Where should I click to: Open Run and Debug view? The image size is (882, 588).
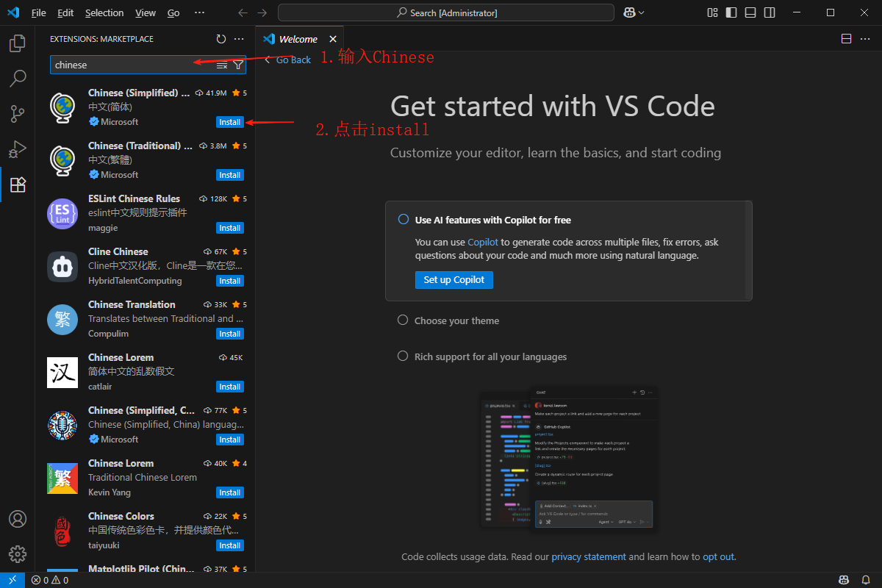pos(18,149)
